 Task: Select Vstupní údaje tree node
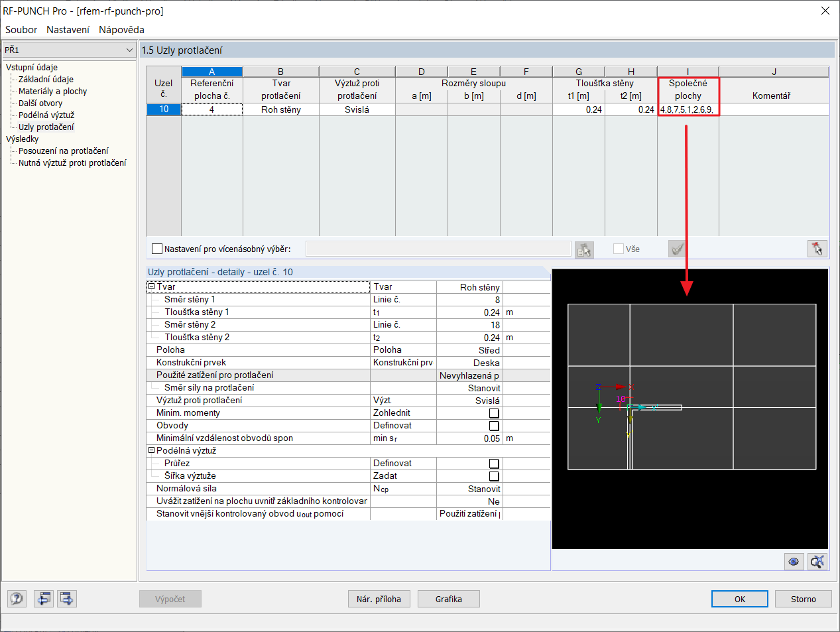tap(32, 67)
